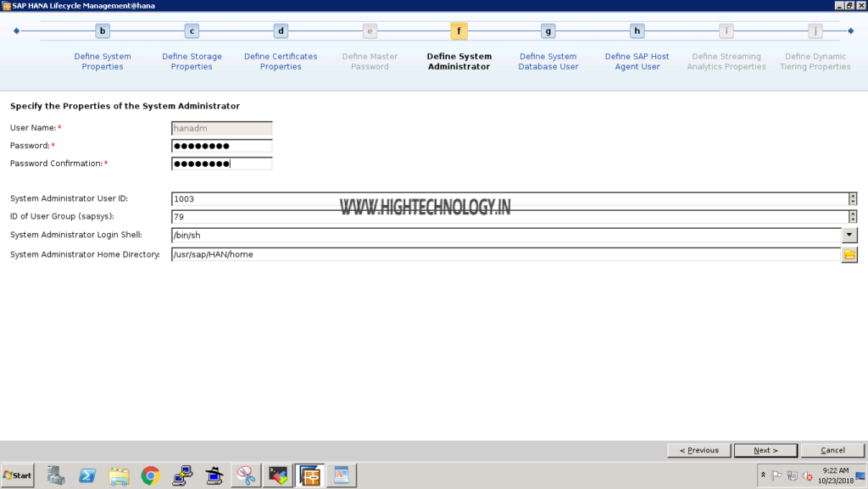Open Server Manager from the taskbar
This screenshot has height=489, width=868.
[55, 475]
